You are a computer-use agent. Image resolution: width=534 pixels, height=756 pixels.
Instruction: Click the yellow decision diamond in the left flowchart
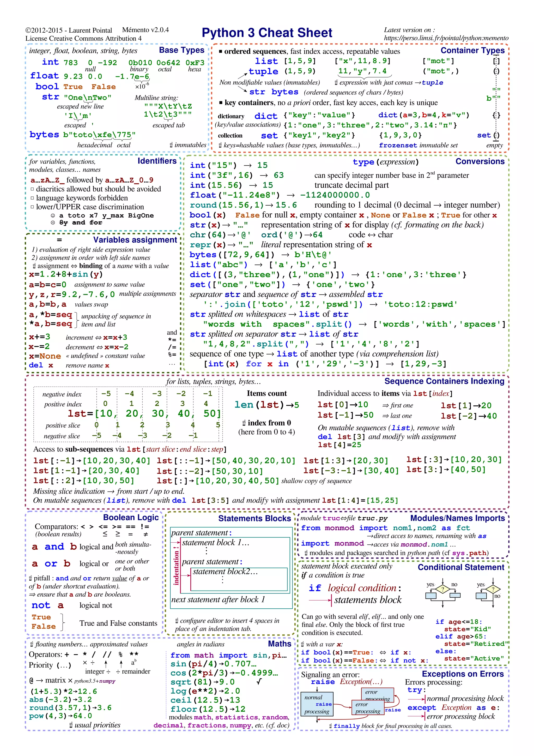[x=443, y=589]
